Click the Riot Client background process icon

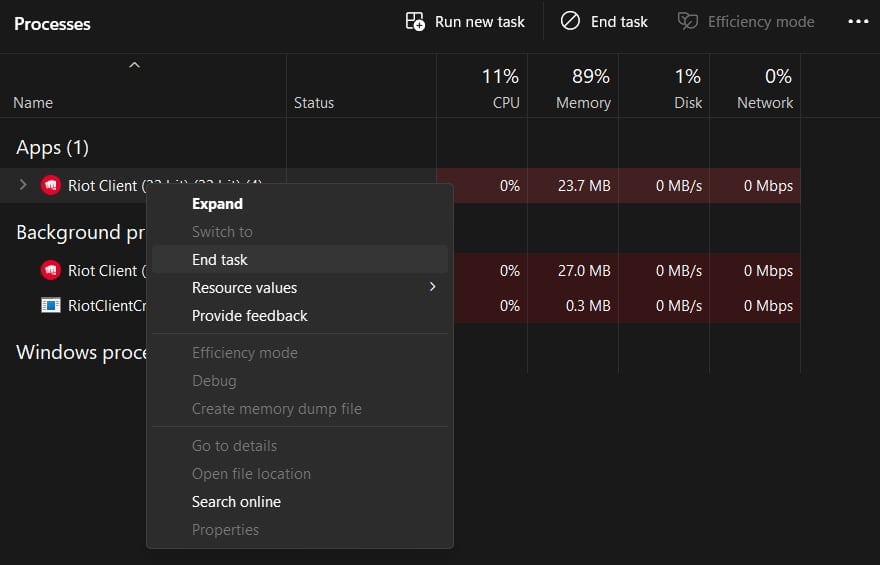(51, 270)
